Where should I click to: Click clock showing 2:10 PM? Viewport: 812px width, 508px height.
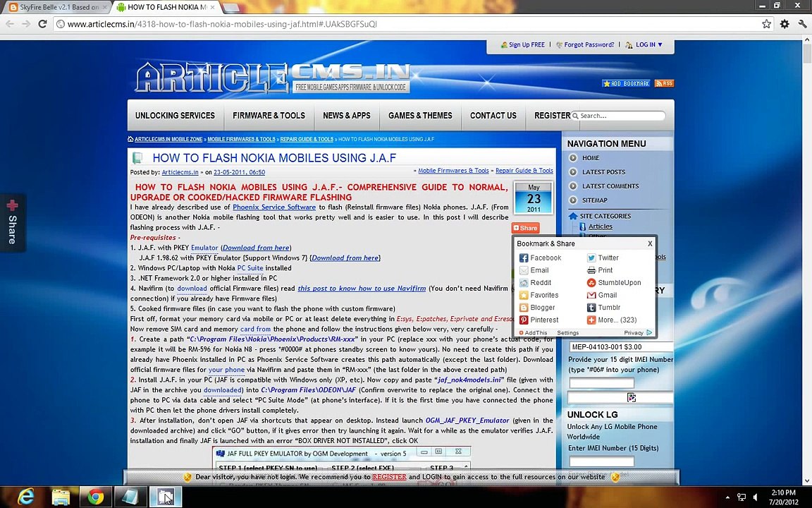tap(783, 493)
